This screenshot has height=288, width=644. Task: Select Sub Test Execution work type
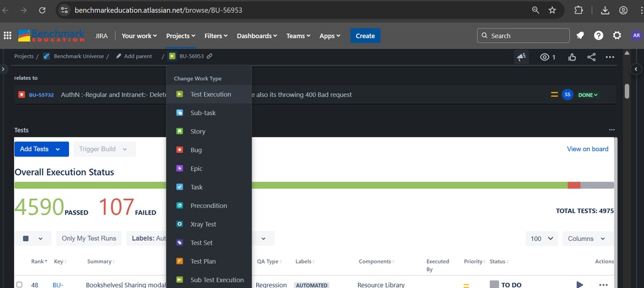(209, 280)
